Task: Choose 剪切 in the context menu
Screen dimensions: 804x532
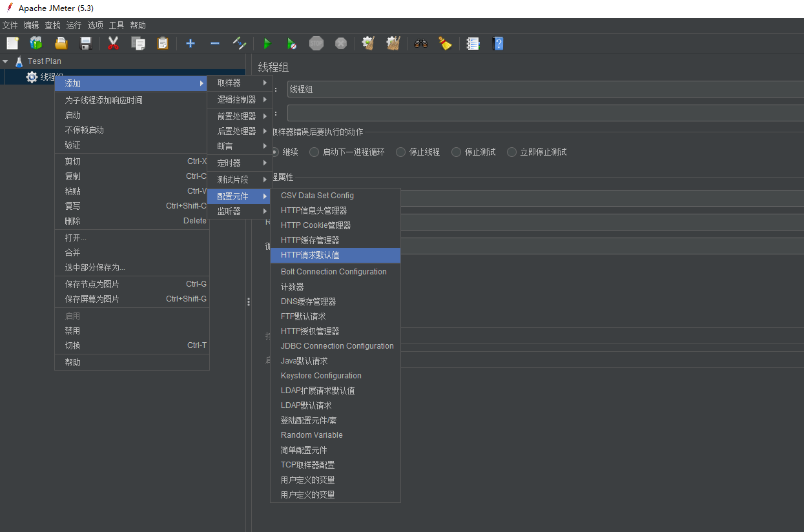Action: pos(132,161)
